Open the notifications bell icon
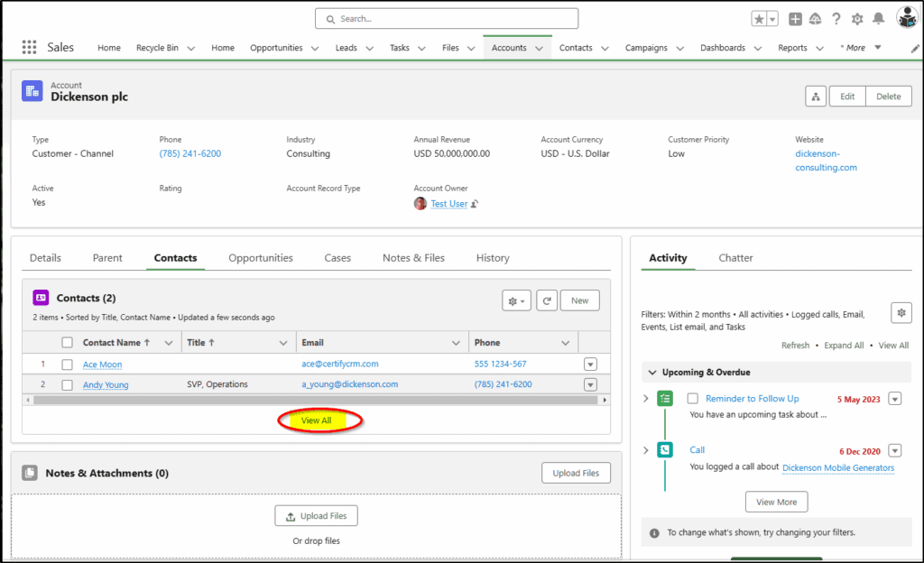 click(879, 19)
